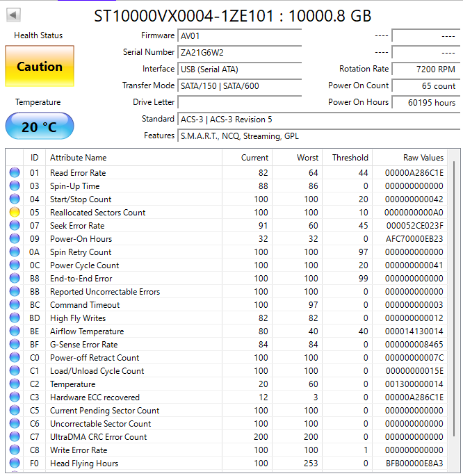Select the Command Timeout attribute name
The height and width of the screenshot is (476, 463).
[x=85, y=305]
